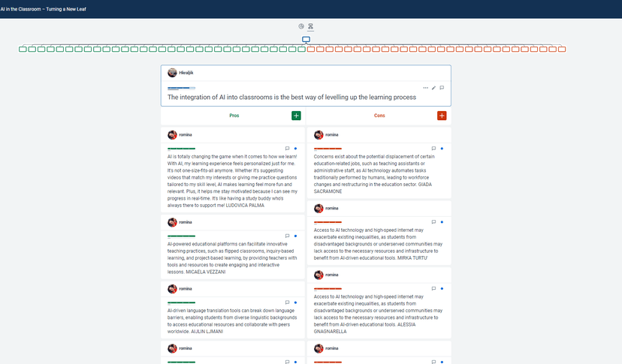Select the sunburst chart view icon at top
The height and width of the screenshot is (364, 622).
[301, 26]
